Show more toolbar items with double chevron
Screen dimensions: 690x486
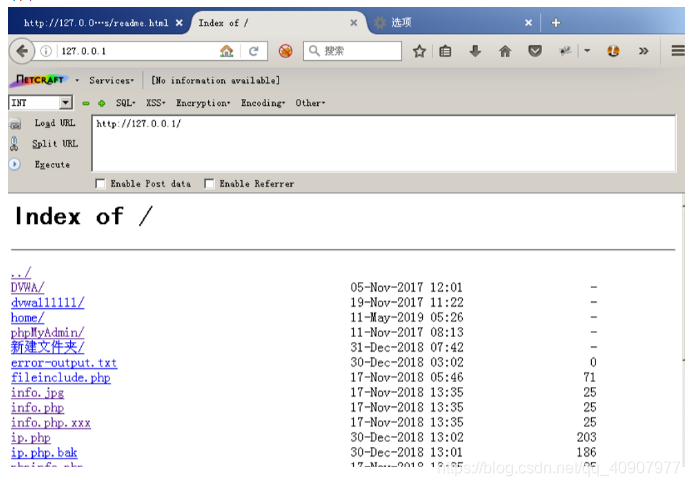643,51
